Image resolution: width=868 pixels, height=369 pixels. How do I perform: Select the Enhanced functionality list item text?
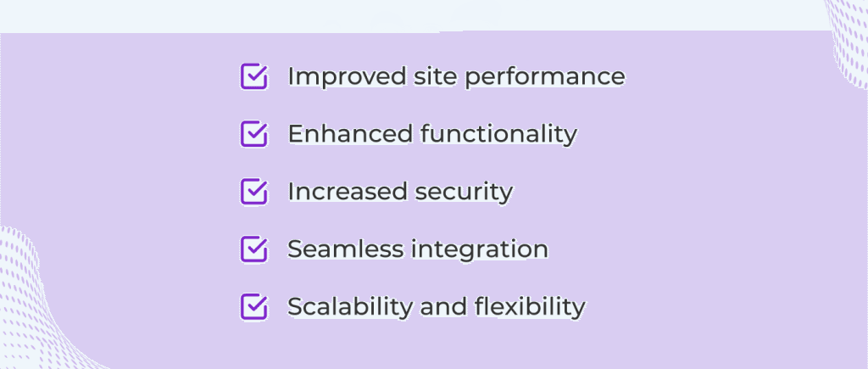click(x=432, y=134)
